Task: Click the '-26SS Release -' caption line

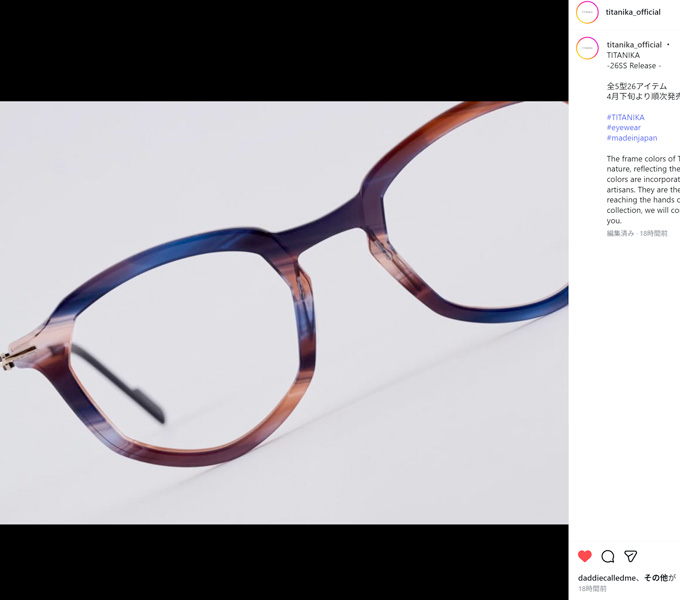Action: 633,66
